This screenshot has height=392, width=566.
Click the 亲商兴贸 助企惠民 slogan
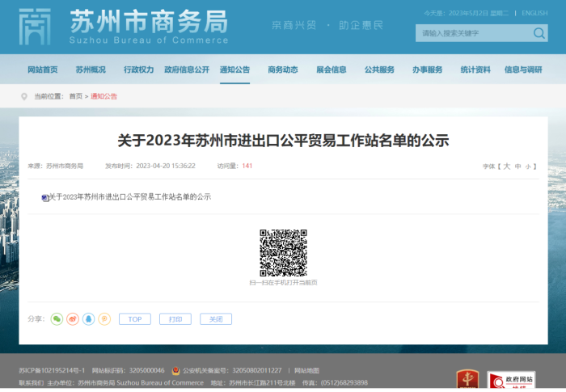[327, 25]
